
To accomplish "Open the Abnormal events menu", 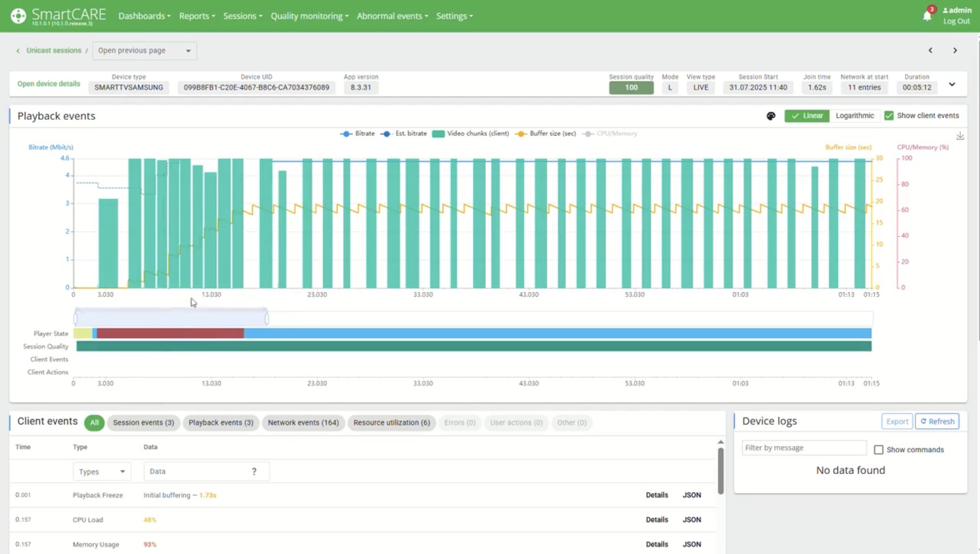I will coord(392,16).
